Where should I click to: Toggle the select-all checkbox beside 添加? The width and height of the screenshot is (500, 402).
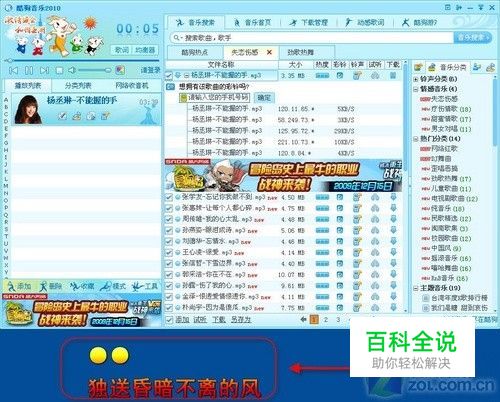[169, 320]
